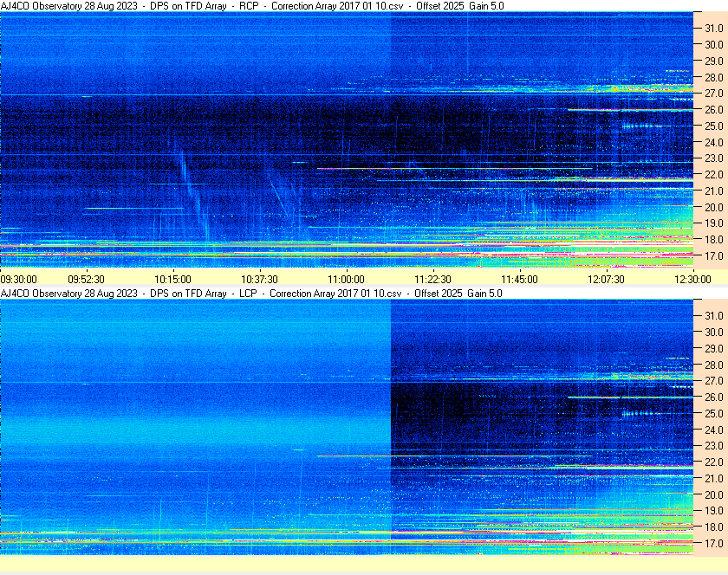The width and height of the screenshot is (728, 575).
Task: Click 22.0 on the LCP frequency axis
Action: 713,462
